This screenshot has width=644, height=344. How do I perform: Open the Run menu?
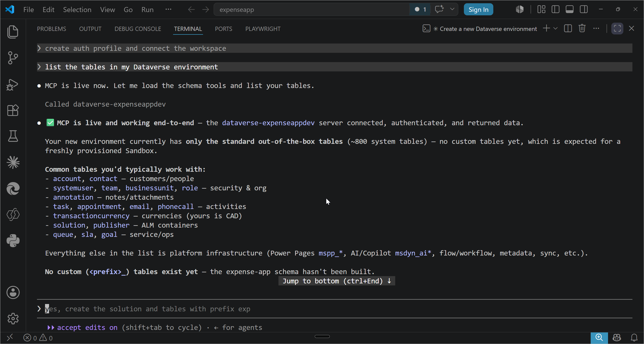point(147,10)
